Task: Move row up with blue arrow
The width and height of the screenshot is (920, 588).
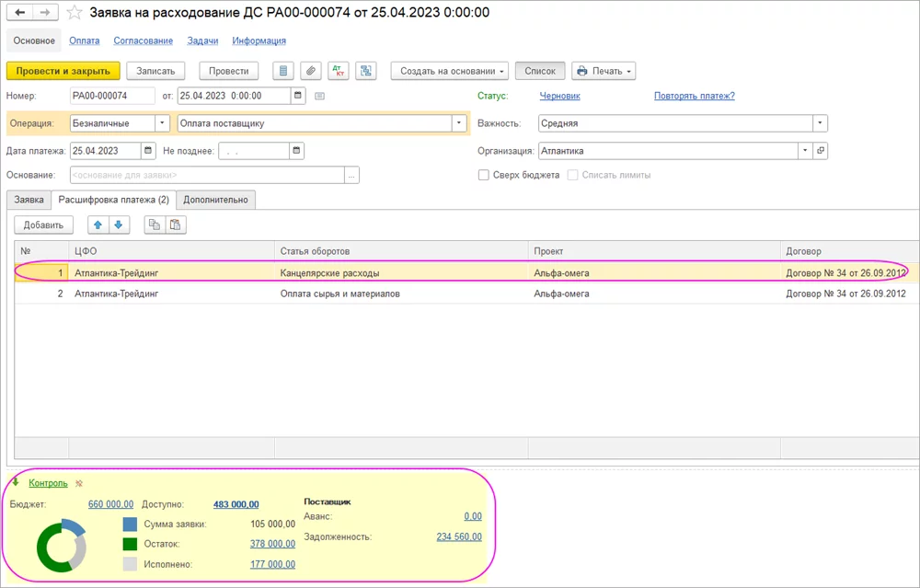Action: click(98, 225)
